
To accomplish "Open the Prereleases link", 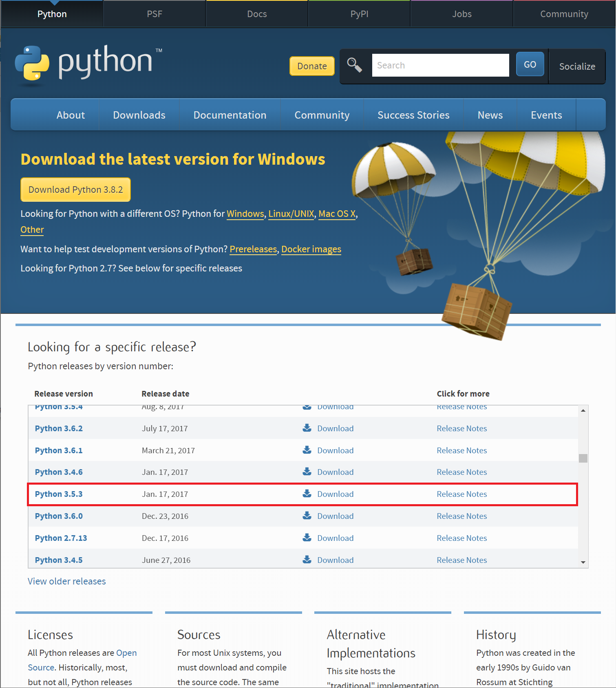I will pyautogui.click(x=253, y=249).
